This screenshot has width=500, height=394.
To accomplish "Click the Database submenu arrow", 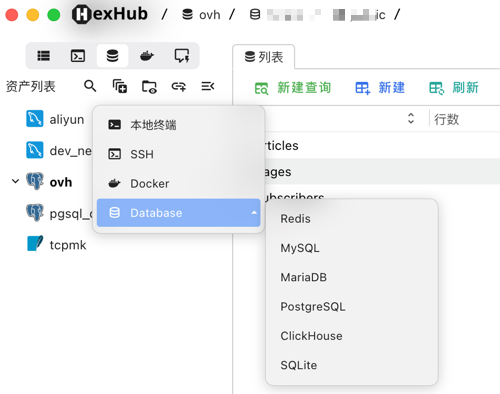I will tap(254, 213).
